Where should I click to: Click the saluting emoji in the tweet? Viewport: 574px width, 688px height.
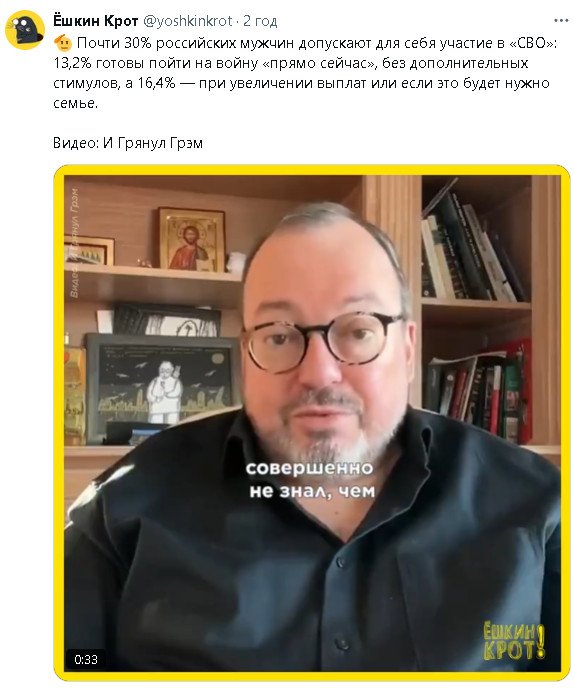[x=63, y=43]
